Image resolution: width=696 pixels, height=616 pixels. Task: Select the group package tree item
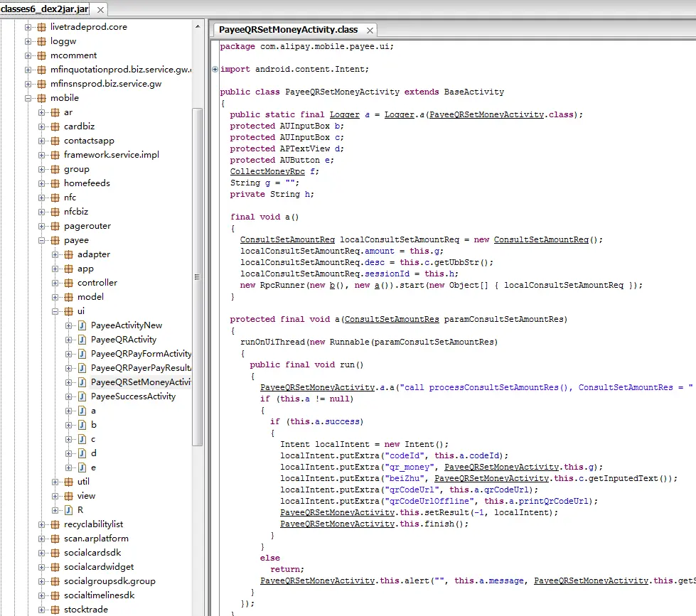pyautogui.click(x=76, y=169)
